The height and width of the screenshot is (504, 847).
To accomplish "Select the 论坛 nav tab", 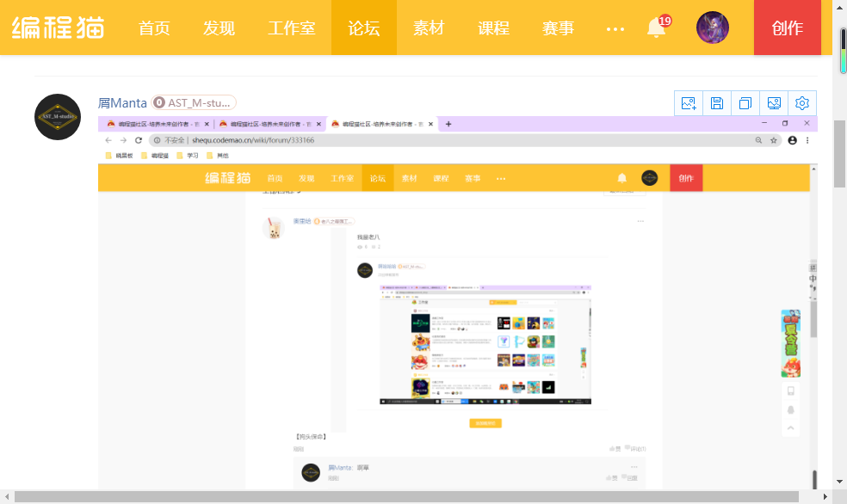I will tap(364, 28).
